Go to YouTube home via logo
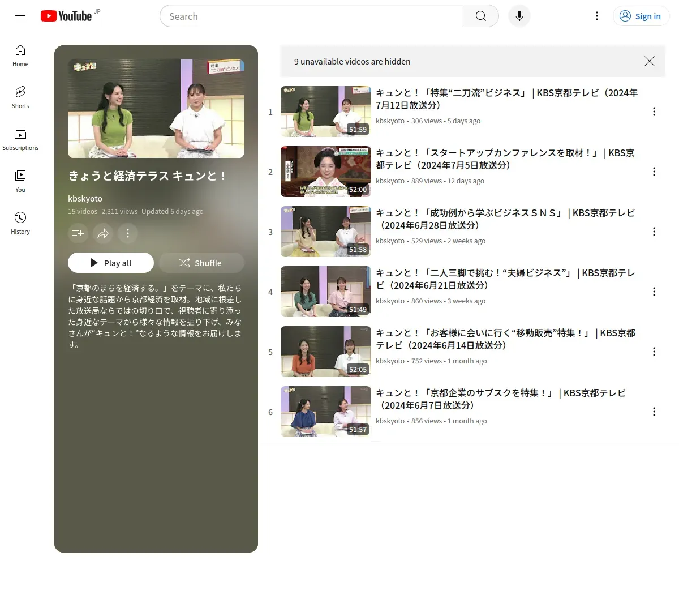Viewport: 679px width, 616px height. click(x=66, y=16)
